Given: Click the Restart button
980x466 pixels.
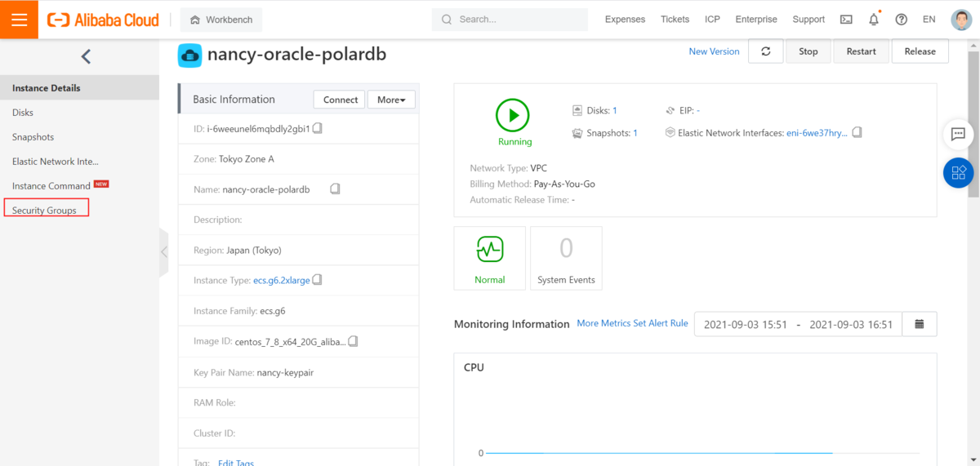Looking at the screenshot, I should pyautogui.click(x=861, y=51).
